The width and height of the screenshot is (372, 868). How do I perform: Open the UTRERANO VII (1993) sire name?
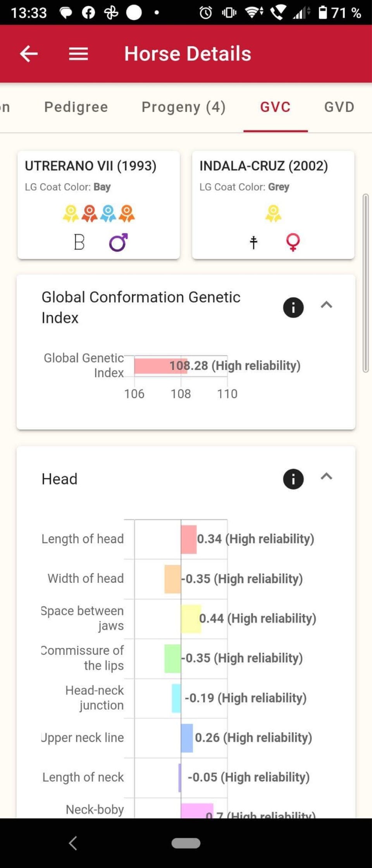(91, 166)
